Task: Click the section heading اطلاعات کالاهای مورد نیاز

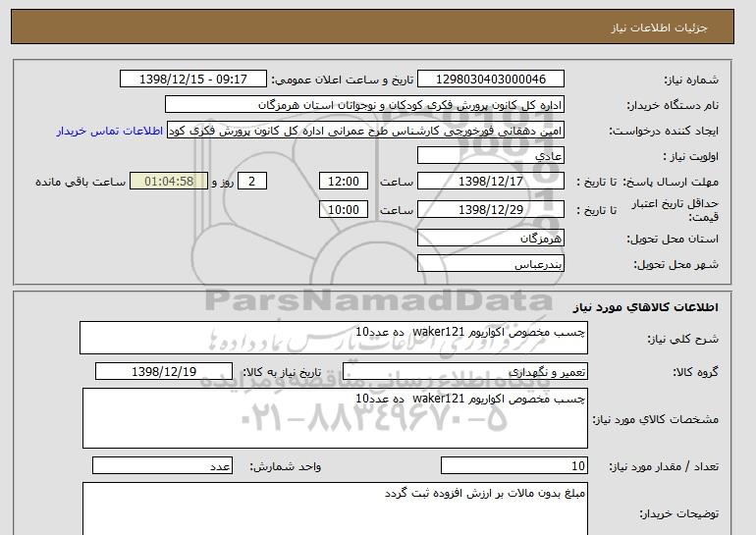Action: (646, 307)
